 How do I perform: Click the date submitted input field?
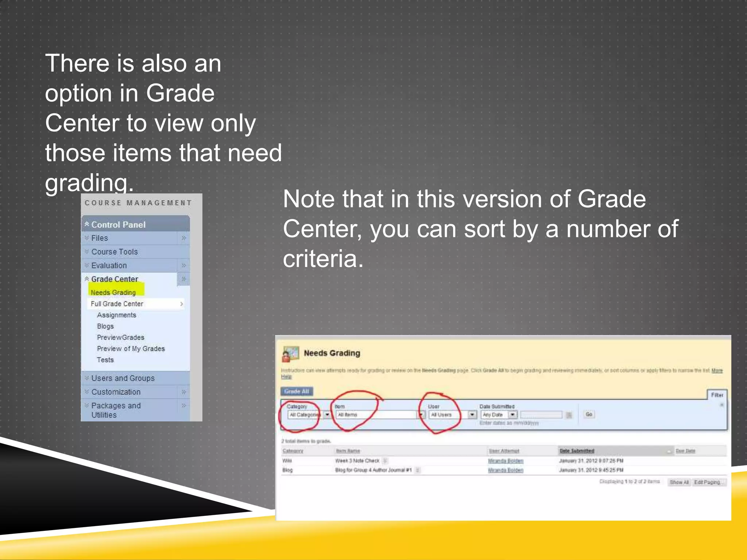541,415
